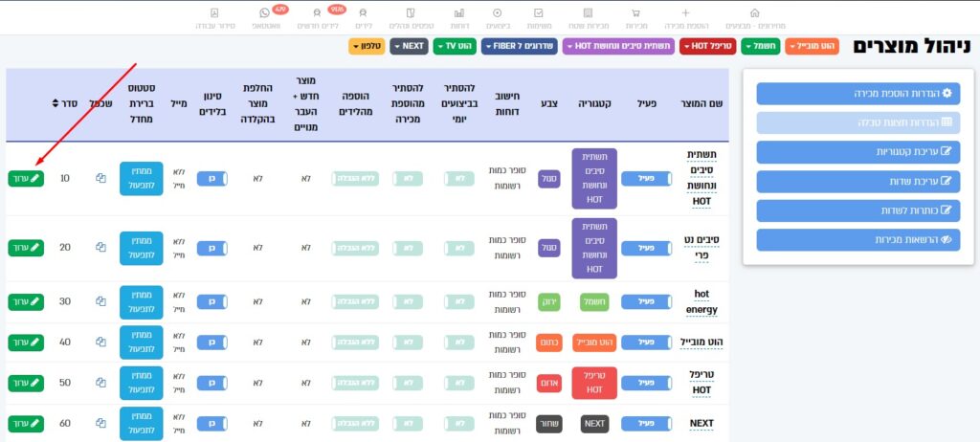Click the אדום color badge for טריפל HOT
Viewport: 980px width, 442px height.
point(548,383)
